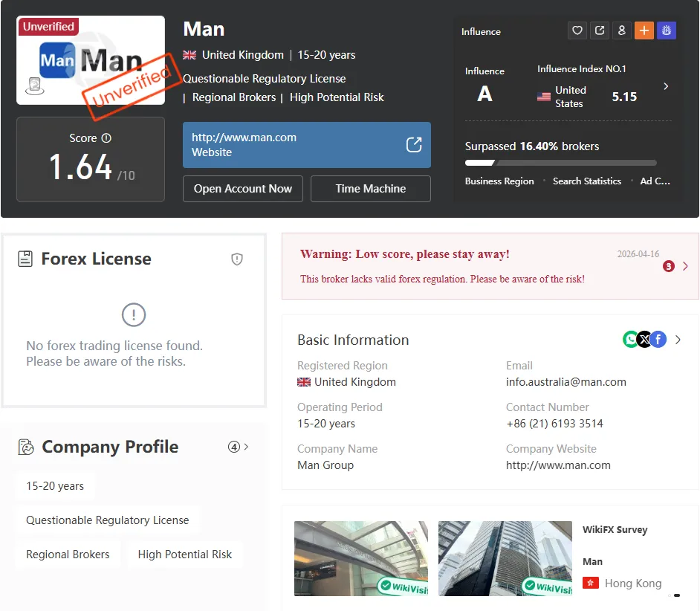Click the small stamp icon under logo

34,85
